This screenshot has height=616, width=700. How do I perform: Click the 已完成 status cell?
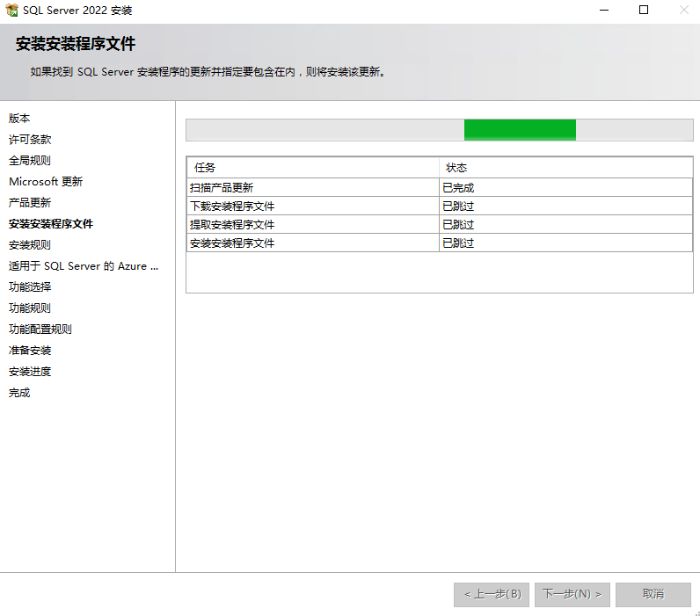[x=565, y=188]
